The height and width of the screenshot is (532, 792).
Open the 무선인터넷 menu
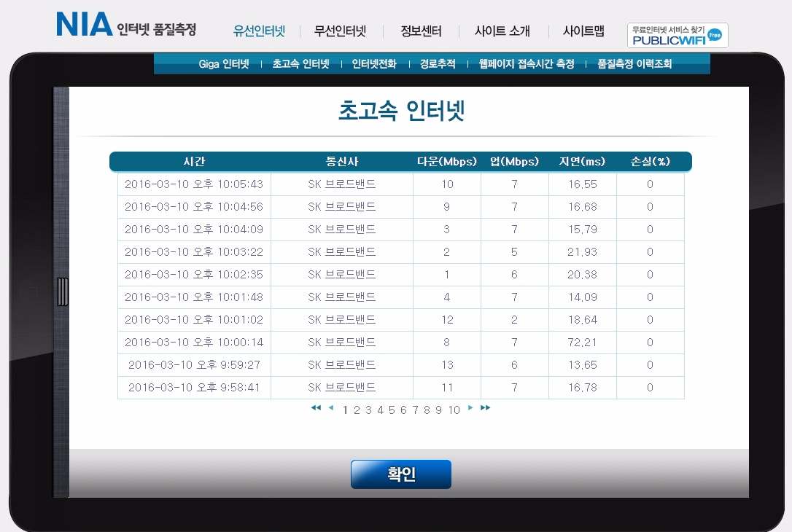(x=340, y=31)
